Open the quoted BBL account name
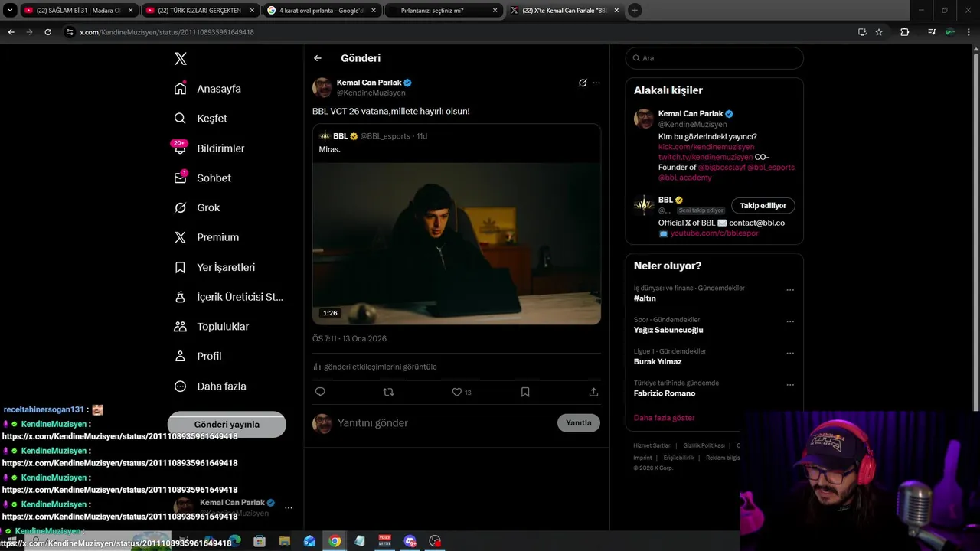This screenshot has height=551, width=980. tap(341, 136)
